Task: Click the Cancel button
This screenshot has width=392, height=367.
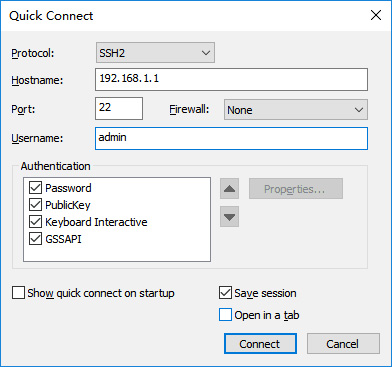Action: click(343, 344)
